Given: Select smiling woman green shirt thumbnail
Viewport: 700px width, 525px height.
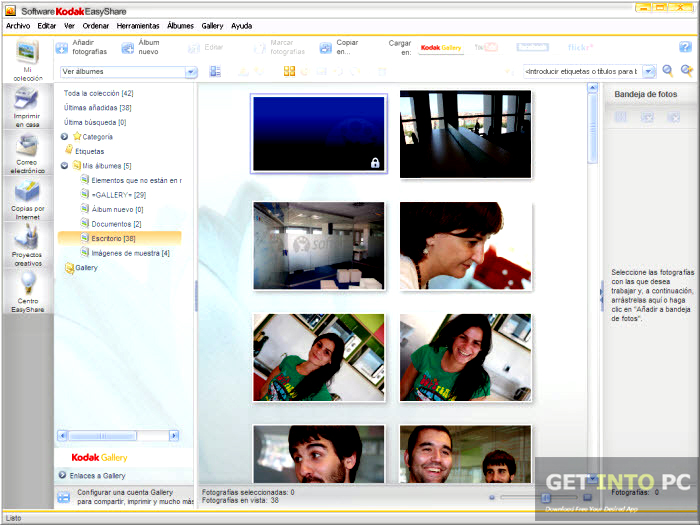Looking at the screenshot, I should (x=466, y=357).
